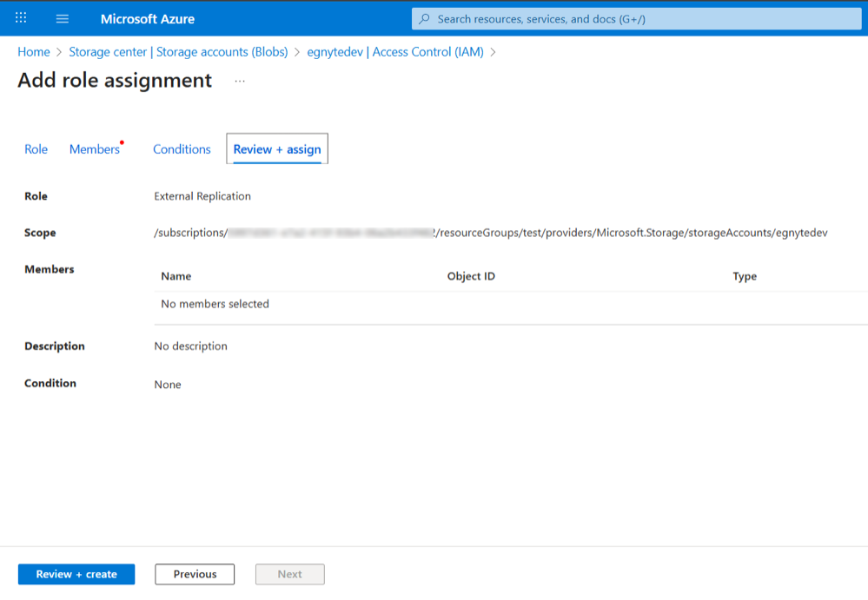Click the red notification dot on Members
This screenshot has width=868, height=600.
(x=121, y=140)
